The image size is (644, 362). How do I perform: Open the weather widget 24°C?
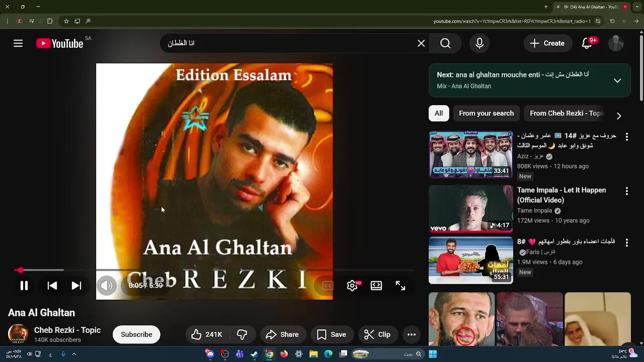tap(624, 353)
